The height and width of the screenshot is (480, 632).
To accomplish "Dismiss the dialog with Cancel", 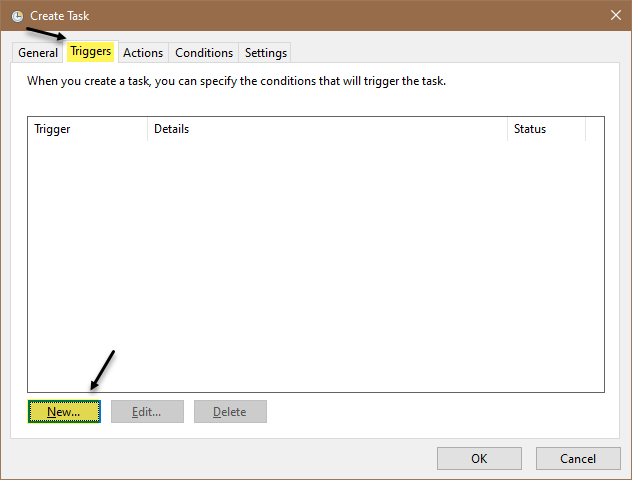I will pyautogui.click(x=578, y=458).
